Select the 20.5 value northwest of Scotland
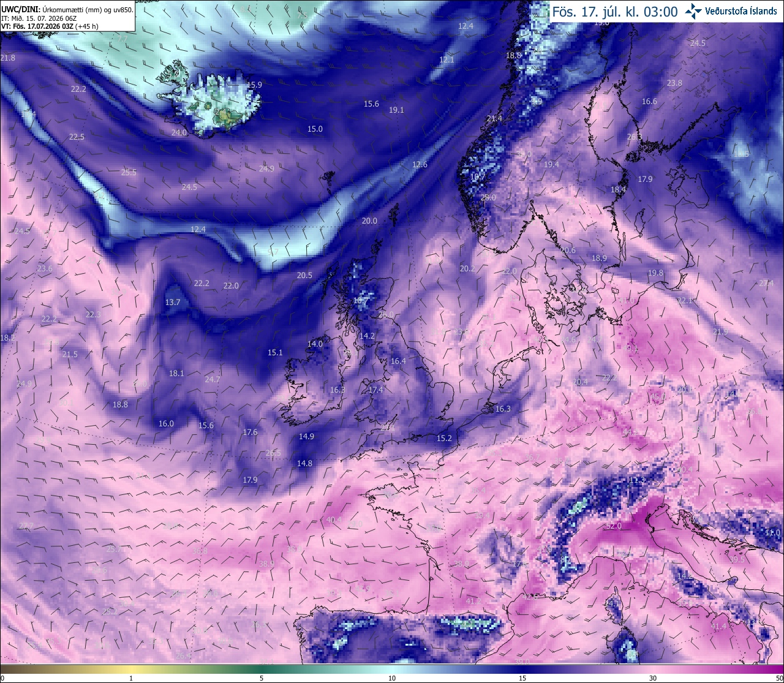 point(304,275)
